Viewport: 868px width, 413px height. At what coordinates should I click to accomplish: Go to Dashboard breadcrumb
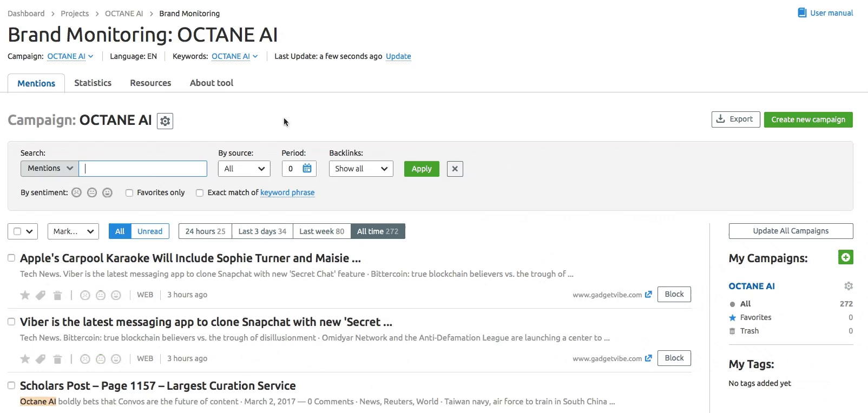click(26, 14)
